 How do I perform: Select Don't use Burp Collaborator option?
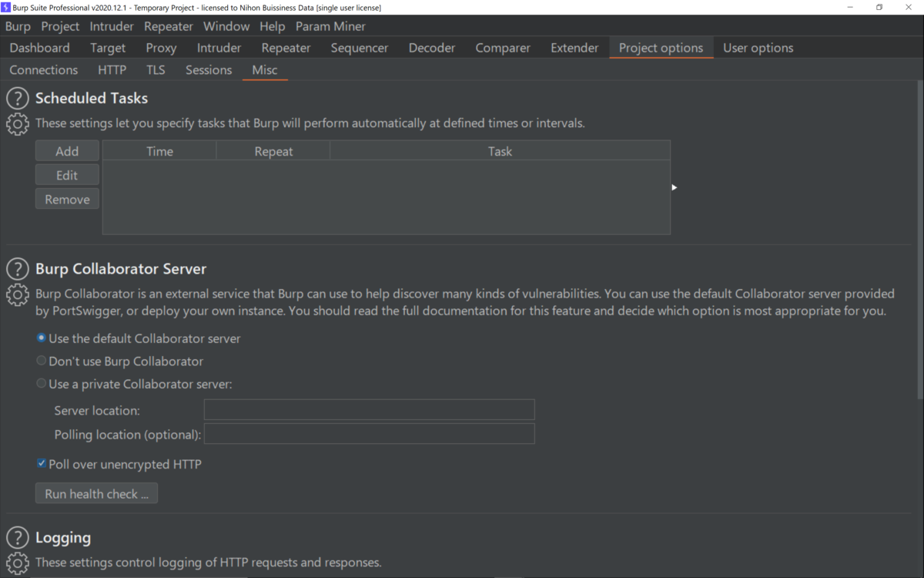pyautogui.click(x=120, y=361)
